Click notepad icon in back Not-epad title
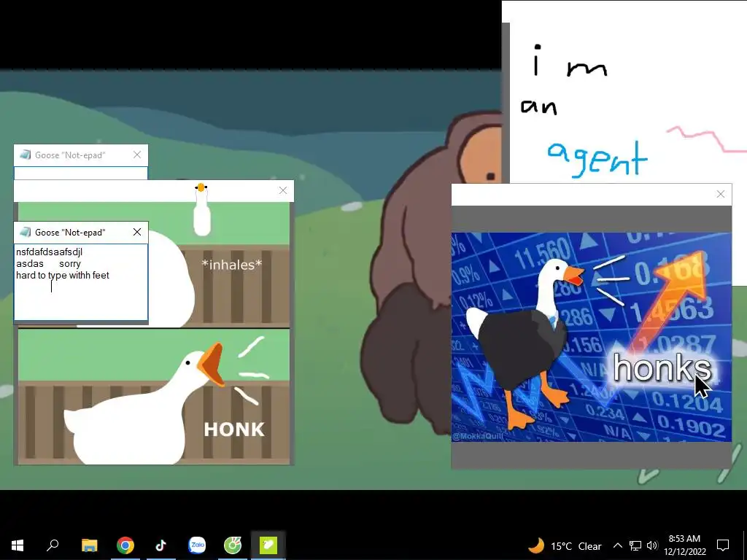 [x=26, y=155]
